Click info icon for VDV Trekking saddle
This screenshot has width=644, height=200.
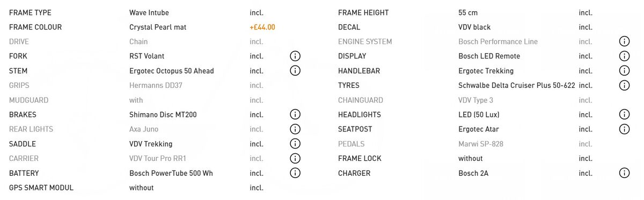click(x=295, y=144)
